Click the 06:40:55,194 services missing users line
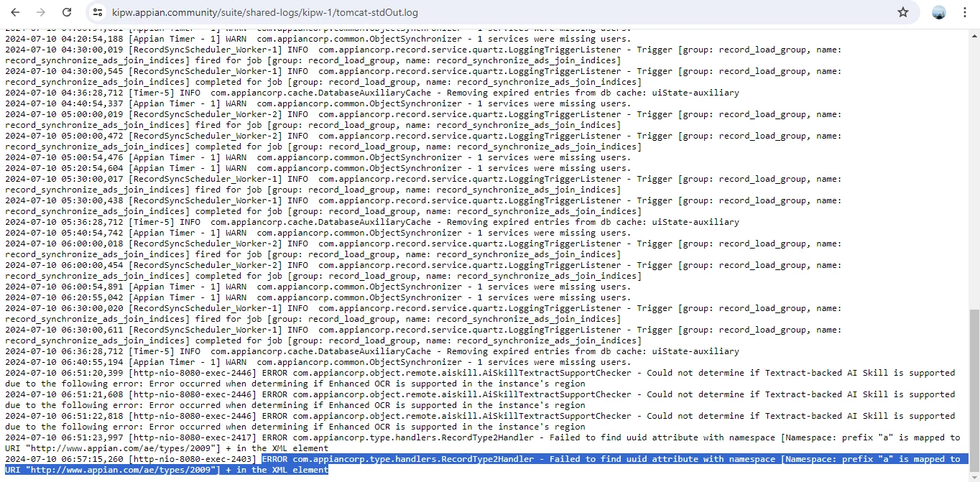 pyautogui.click(x=318, y=362)
